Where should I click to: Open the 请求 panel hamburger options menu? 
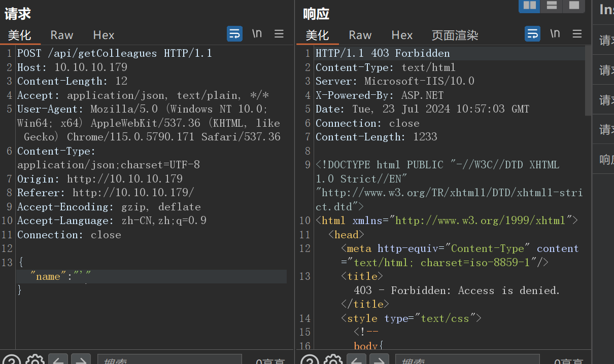(x=279, y=34)
